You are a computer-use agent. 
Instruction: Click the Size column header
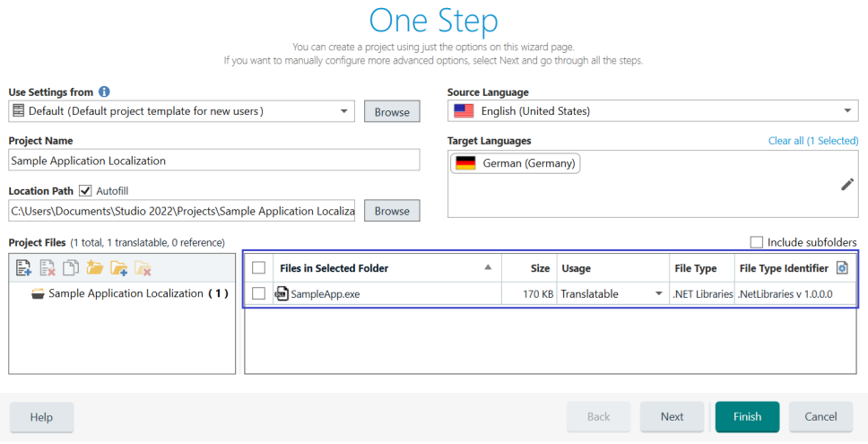click(529, 268)
